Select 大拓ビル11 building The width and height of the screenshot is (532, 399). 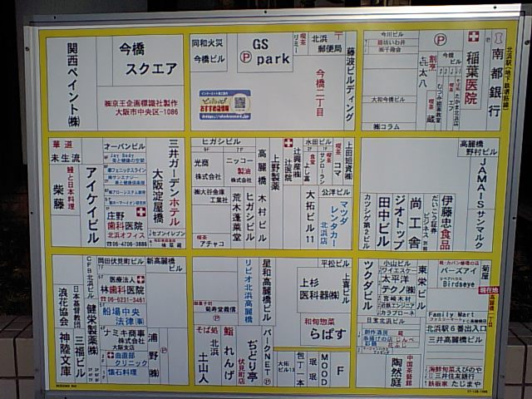pos(310,216)
